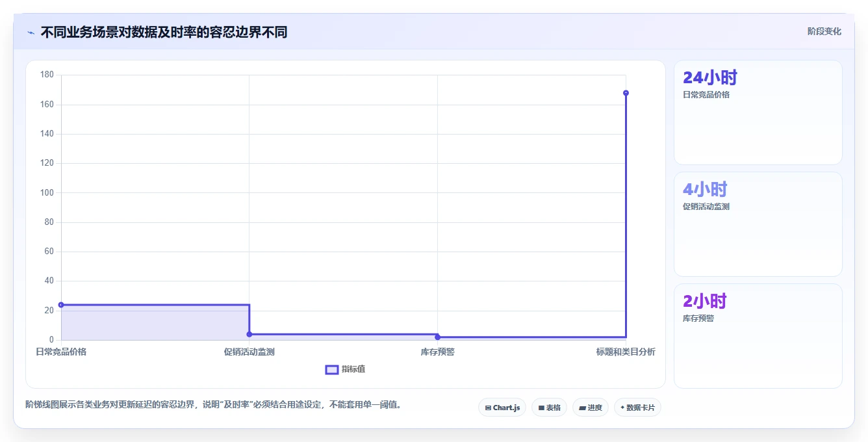868x442 pixels.
Task: Click the icon inside the 表格 tag
Action: (x=541, y=408)
